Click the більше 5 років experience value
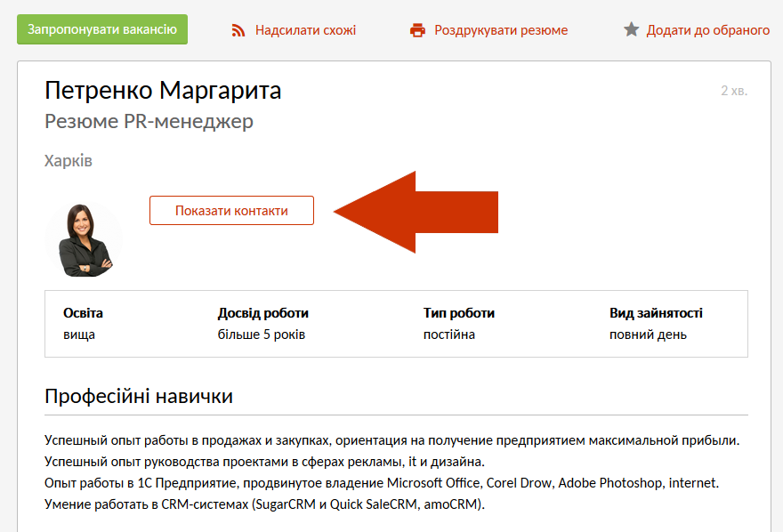This screenshot has width=783, height=532. [261, 335]
